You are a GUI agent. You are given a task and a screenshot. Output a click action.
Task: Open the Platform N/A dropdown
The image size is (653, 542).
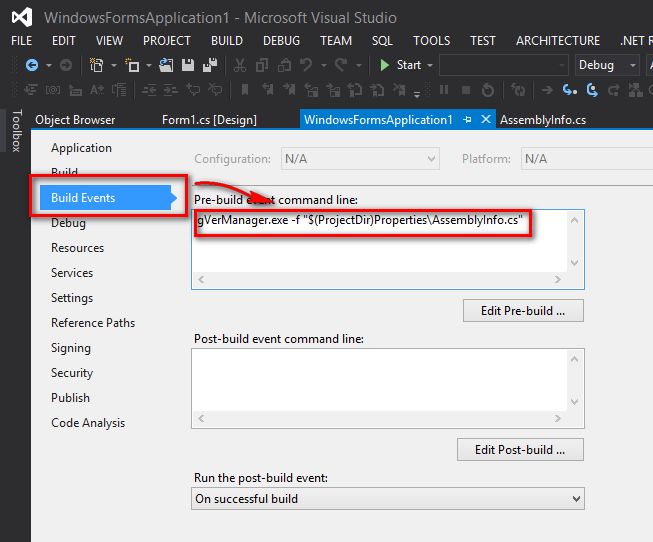point(587,159)
